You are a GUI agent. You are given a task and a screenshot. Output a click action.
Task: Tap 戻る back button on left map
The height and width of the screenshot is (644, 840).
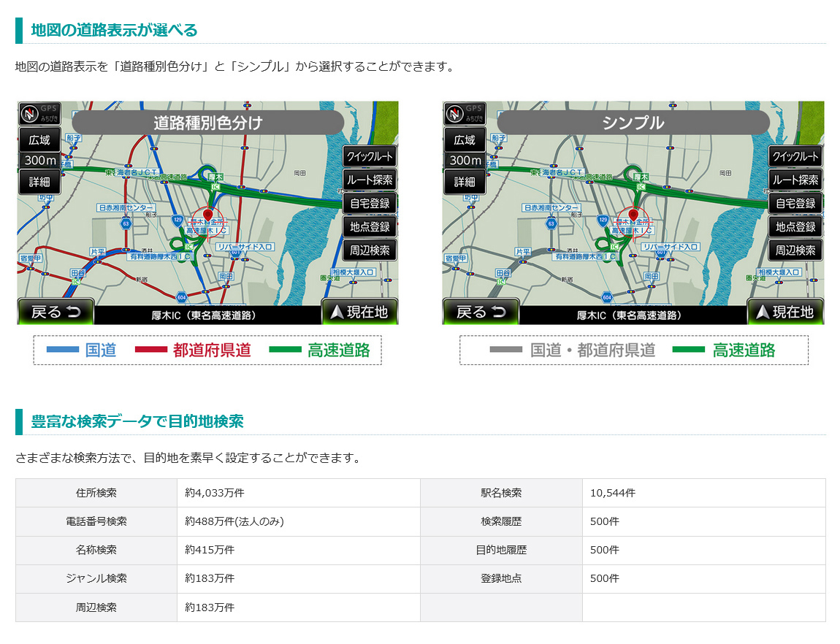56,312
